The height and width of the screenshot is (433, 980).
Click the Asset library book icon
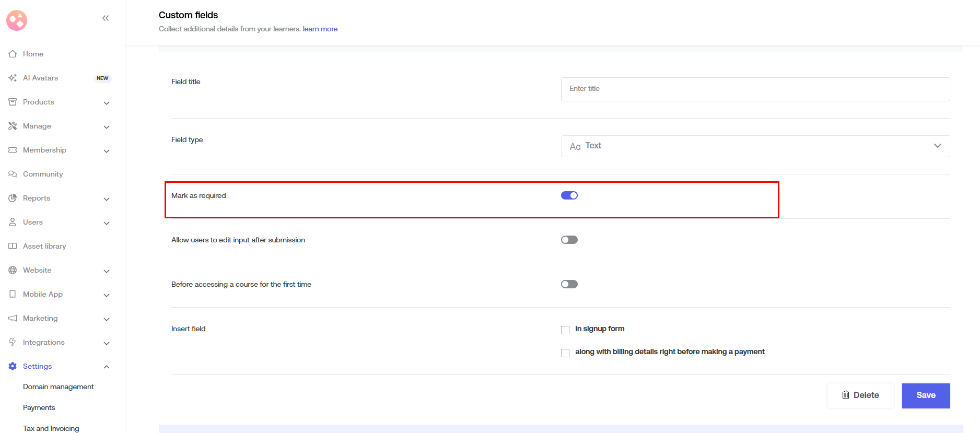(x=13, y=246)
